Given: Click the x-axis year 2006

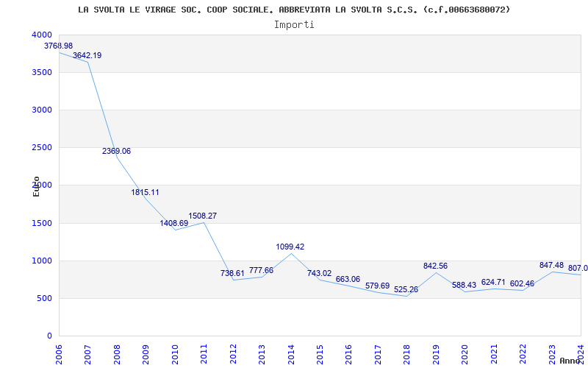Looking at the screenshot, I should point(59,354).
